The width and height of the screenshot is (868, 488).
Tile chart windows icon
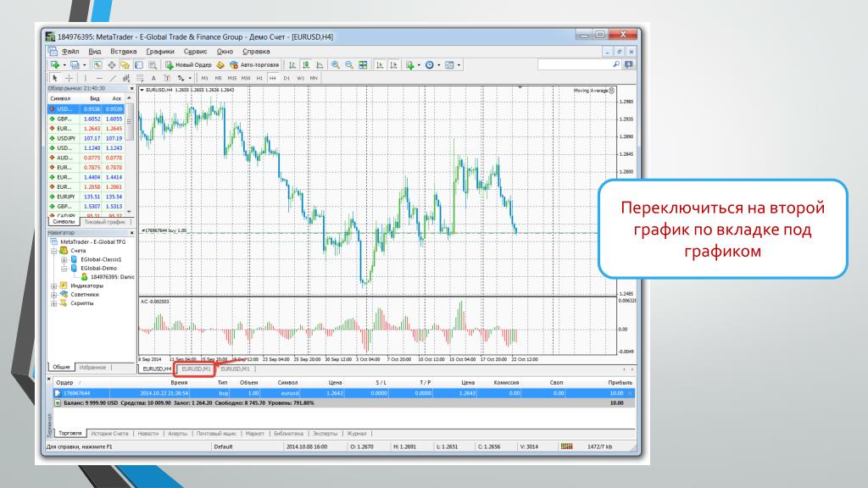[363, 64]
